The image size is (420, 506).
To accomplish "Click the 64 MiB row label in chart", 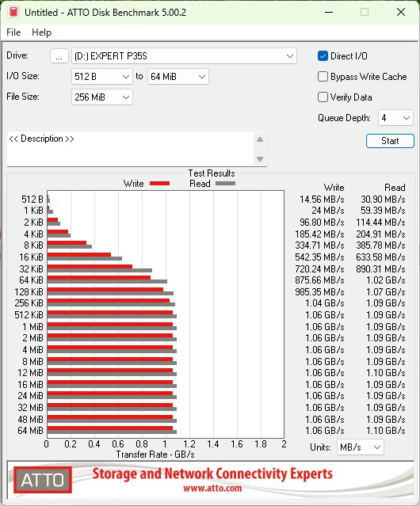I will pos(30,431).
